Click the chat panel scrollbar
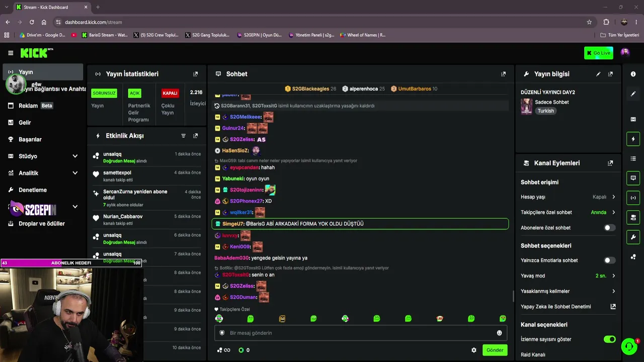644x362 pixels. tap(513, 296)
